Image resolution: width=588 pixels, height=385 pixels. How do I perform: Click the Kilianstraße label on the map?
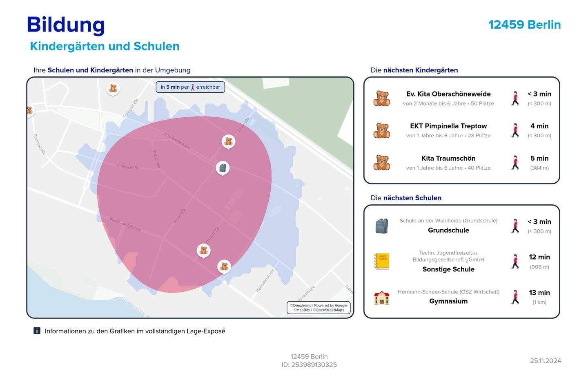coord(128,167)
